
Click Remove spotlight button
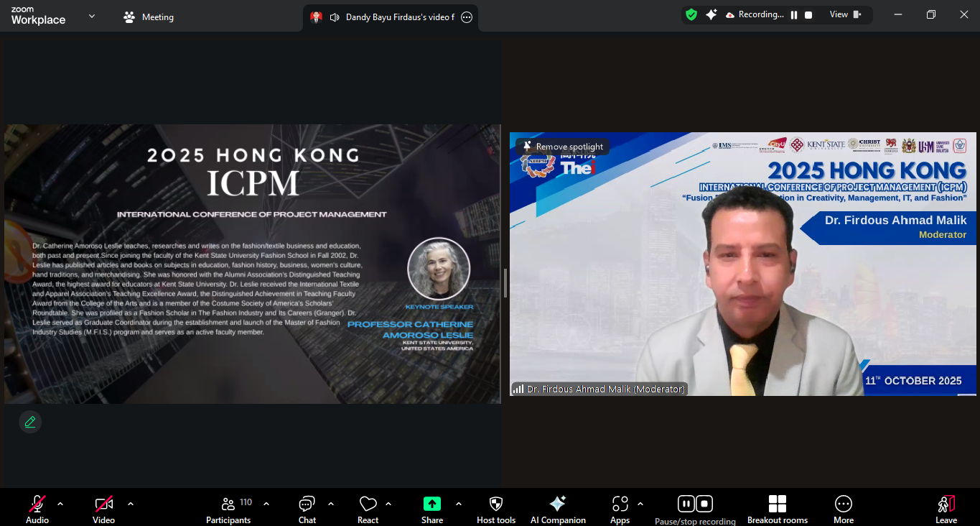(x=563, y=147)
